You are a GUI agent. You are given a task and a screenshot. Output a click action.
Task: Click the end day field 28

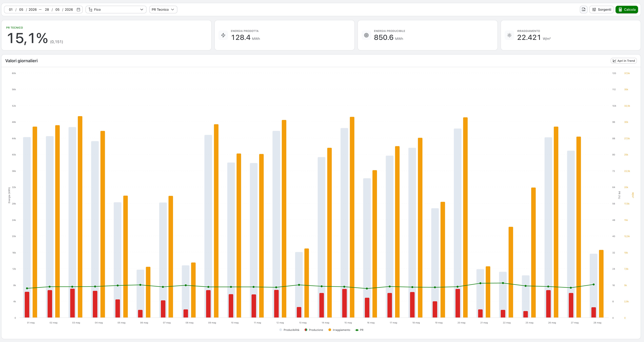(47, 10)
